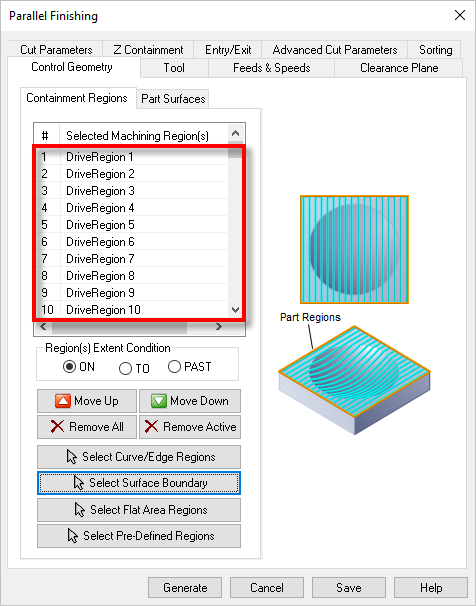Pick DriveRegion 6 from the list
Viewport: 476px width, 606px height.
(131, 242)
